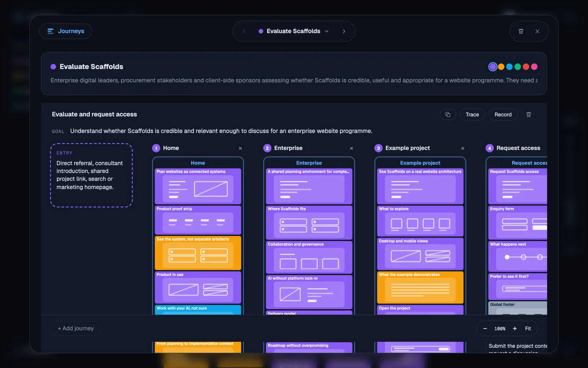Viewport: 588px width, 368px height.
Task: Select the 'Open the project' block
Action: click(420, 310)
